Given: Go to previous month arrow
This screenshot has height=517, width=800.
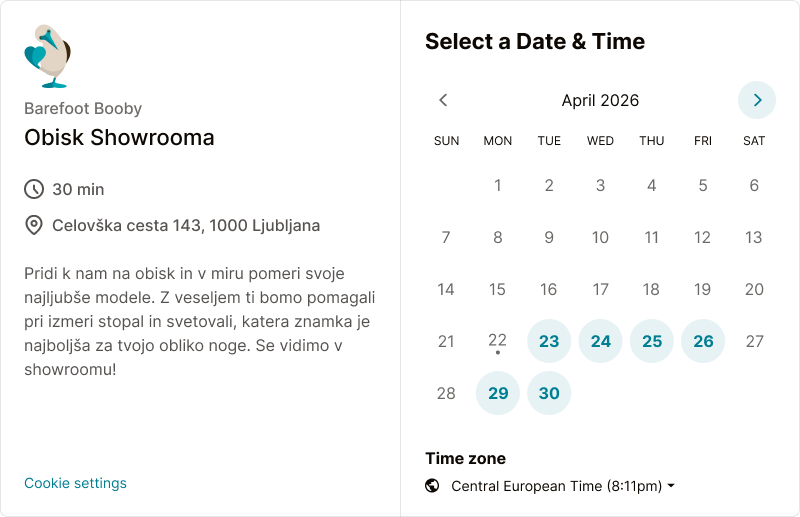Looking at the screenshot, I should click(444, 100).
